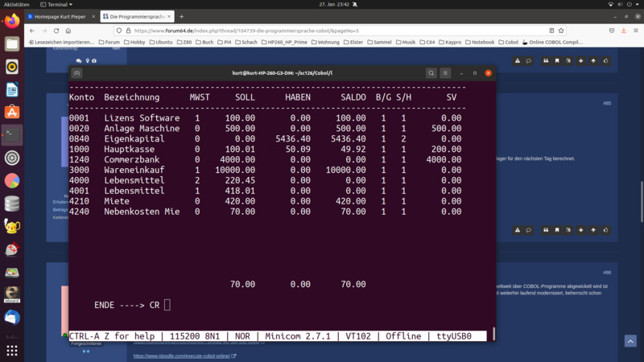
Task: Open a new browser tab
Action: pos(181,16)
